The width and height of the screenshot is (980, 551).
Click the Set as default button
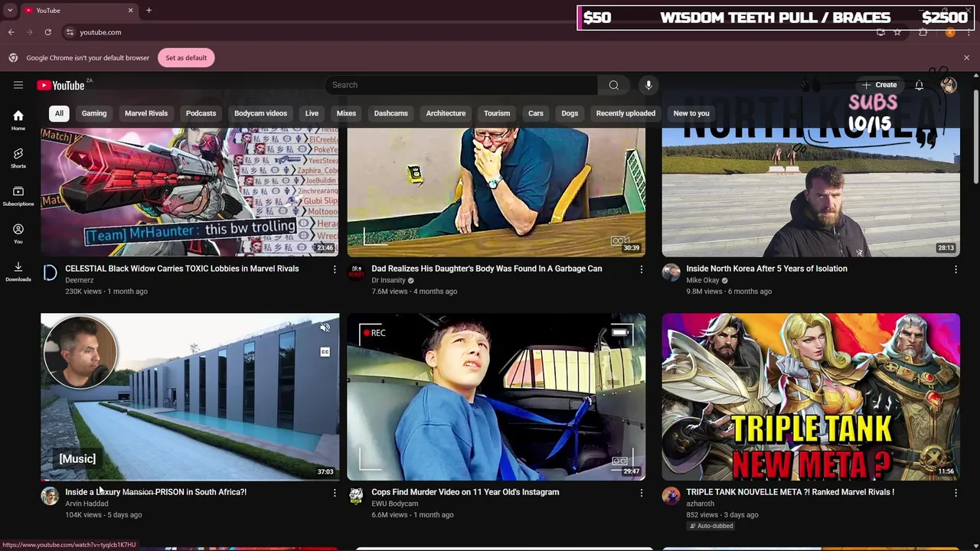pos(186,57)
